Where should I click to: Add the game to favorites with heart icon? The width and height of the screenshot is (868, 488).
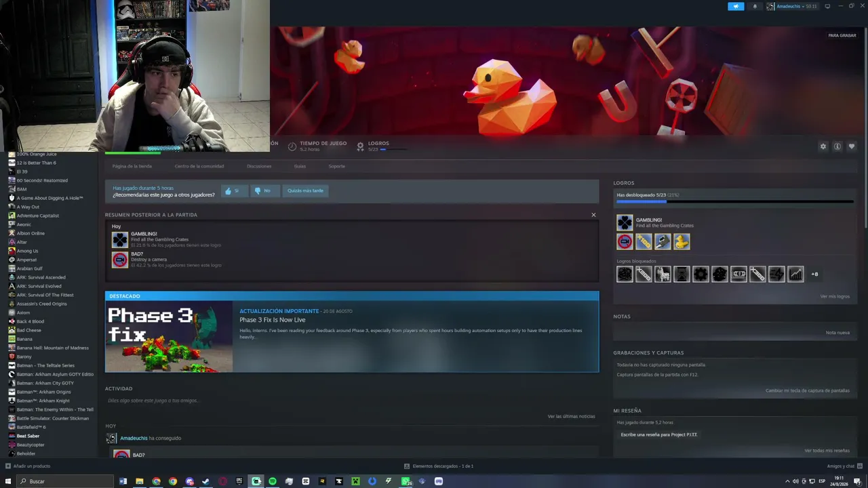pos(852,146)
